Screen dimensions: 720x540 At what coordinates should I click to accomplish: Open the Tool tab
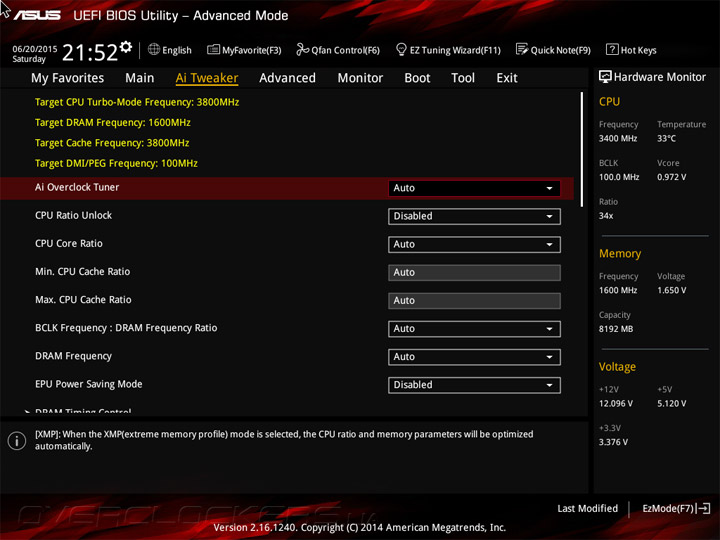point(463,78)
